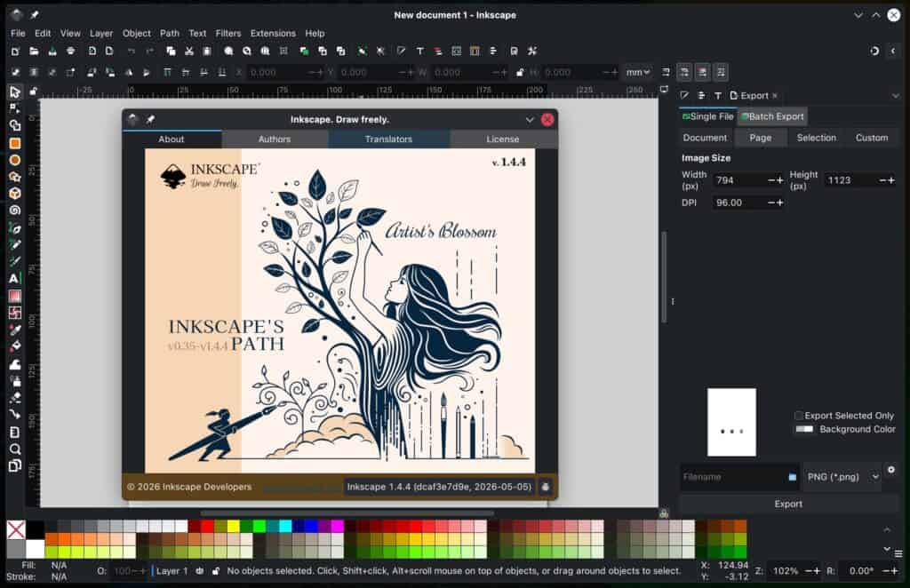Screen dimensions: 910x588
Task: Select the Gradient tool
Action: click(14, 297)
